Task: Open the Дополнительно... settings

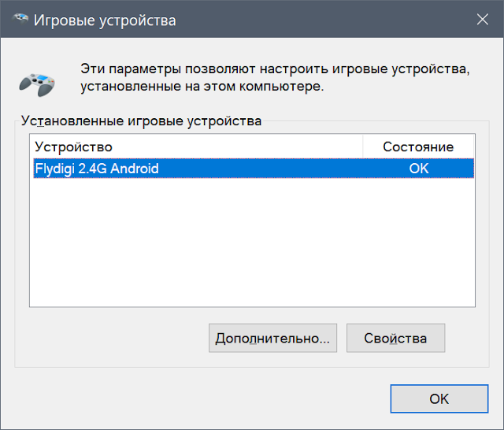Action: 272,338
